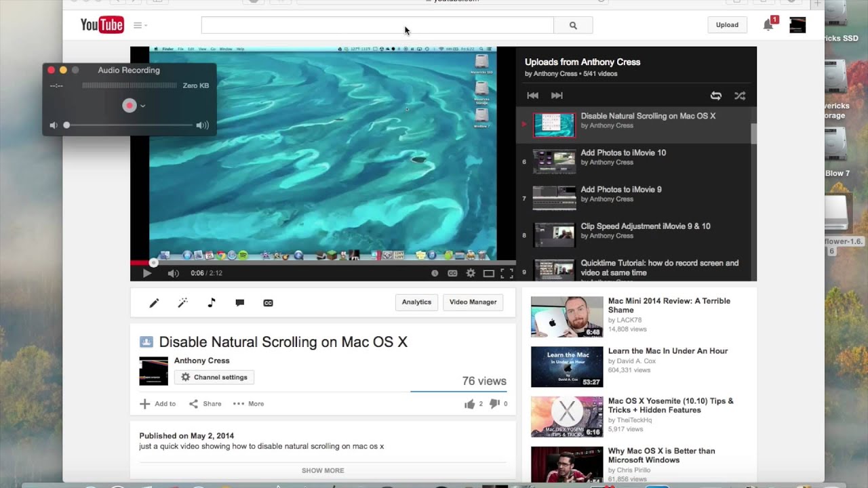Click the YouTube logo

102,25
